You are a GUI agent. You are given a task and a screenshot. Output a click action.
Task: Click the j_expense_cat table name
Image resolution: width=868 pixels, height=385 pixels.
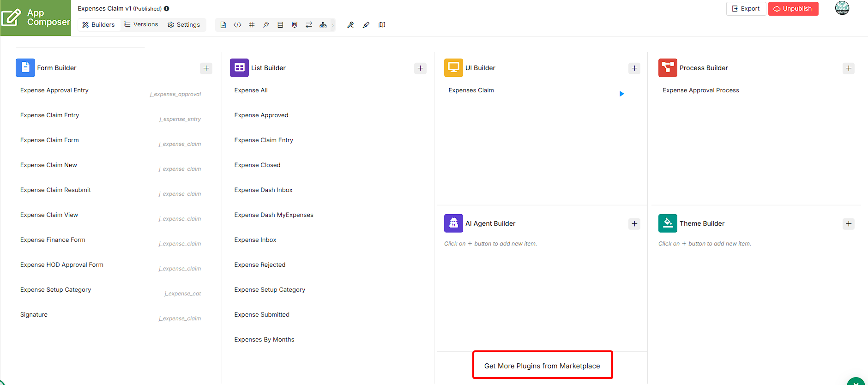click(x=182, y=294)
